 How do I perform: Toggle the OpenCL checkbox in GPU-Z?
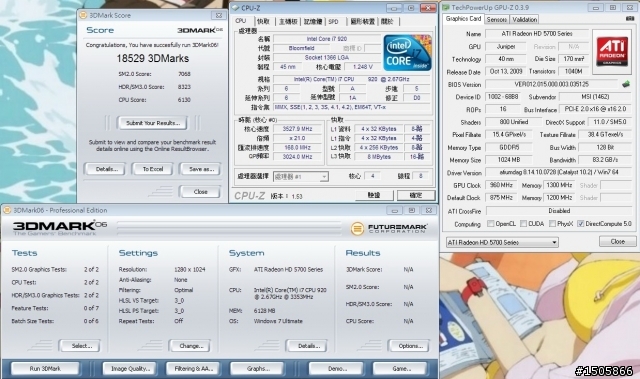(x=491, y=224)
